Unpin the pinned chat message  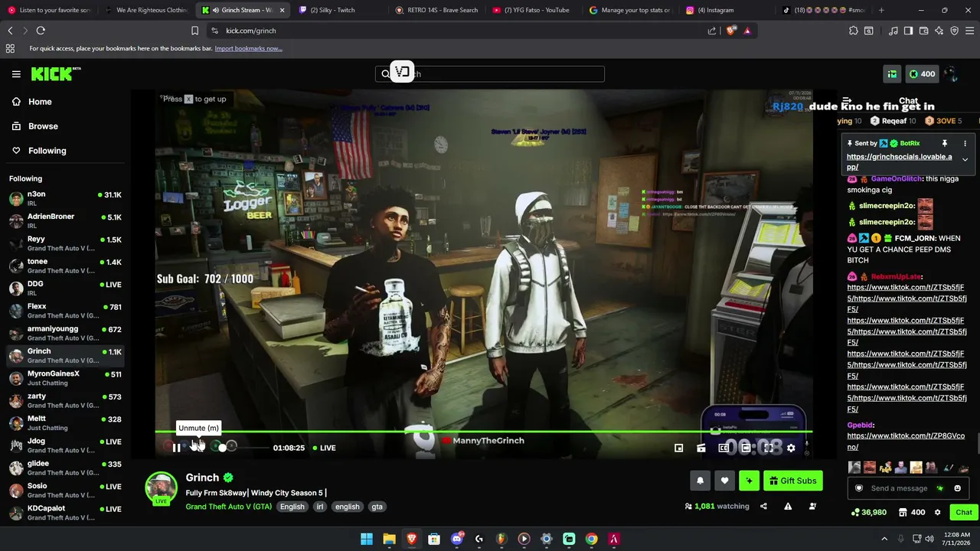tap(944, 143)
